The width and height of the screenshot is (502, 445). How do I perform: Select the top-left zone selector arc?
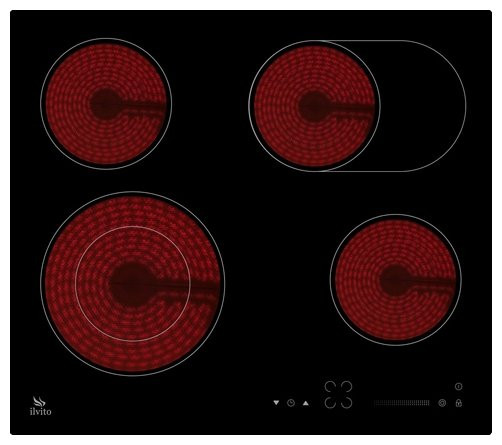[x=330, y=387]
